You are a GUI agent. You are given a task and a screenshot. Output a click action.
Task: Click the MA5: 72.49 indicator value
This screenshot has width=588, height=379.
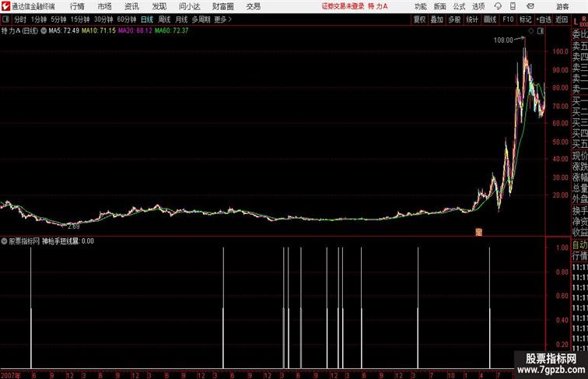(64, 31)
